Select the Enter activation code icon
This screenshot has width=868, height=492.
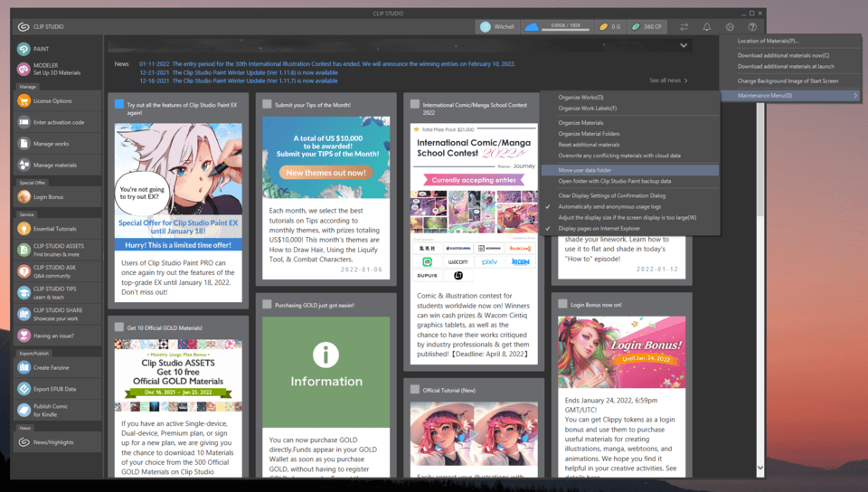point(24,122)
